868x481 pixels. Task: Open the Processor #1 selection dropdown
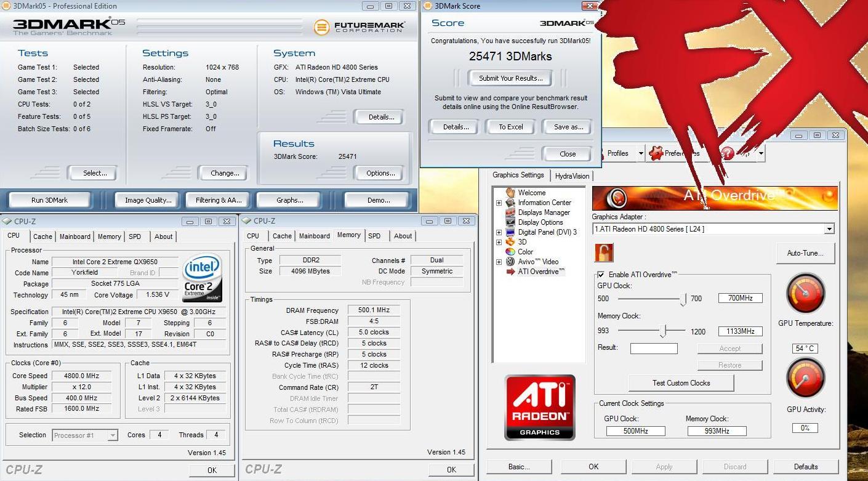(x=113, y=435)
